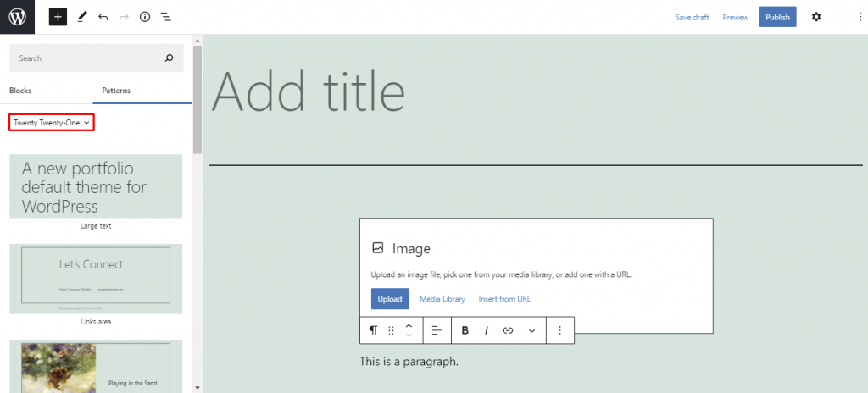The image size is (868, 393).
Task: Open the top-right Options kebab menu
Action: 860,17
